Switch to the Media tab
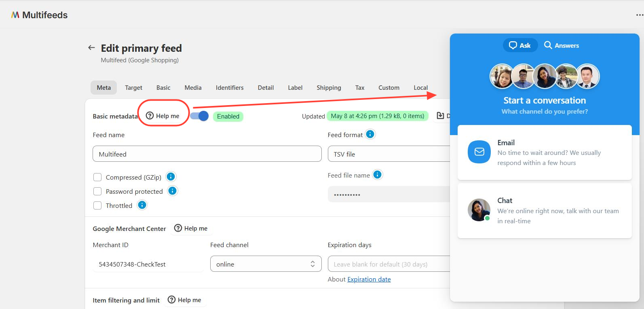 [193, 87]
